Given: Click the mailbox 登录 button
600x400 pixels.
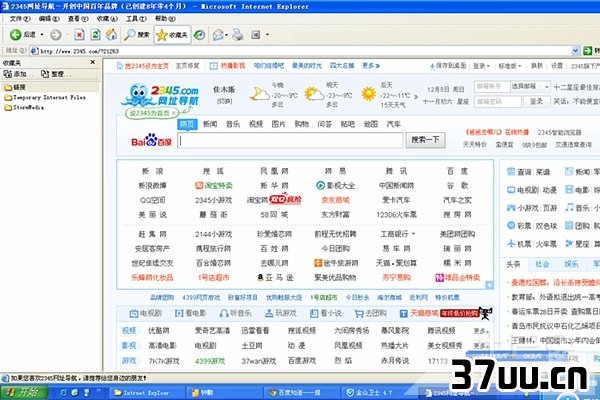Looking at the screenshot, I should click(x=536, y=101).
